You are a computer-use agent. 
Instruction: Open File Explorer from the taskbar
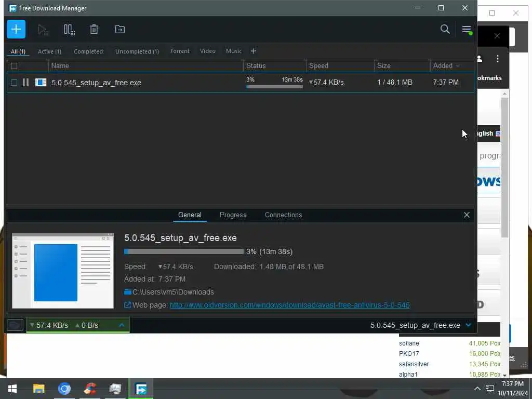[x=38, y=389]
